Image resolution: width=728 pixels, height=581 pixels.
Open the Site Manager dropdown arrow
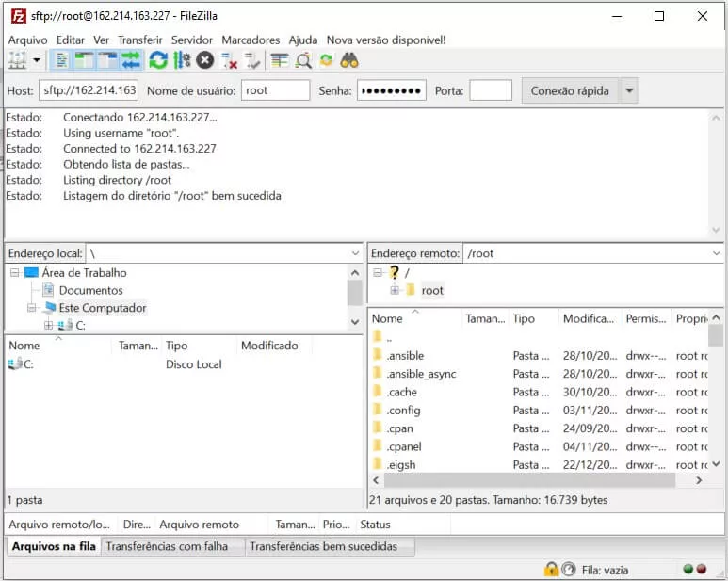(37, 60)
